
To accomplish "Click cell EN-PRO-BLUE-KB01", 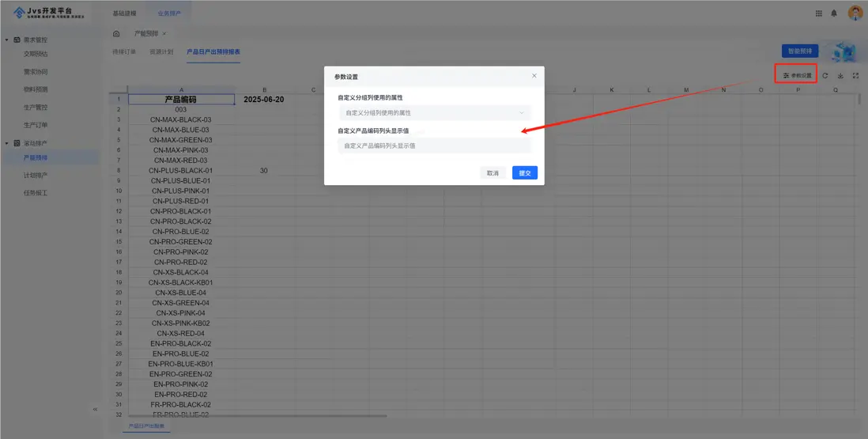I will coord(181,364).
